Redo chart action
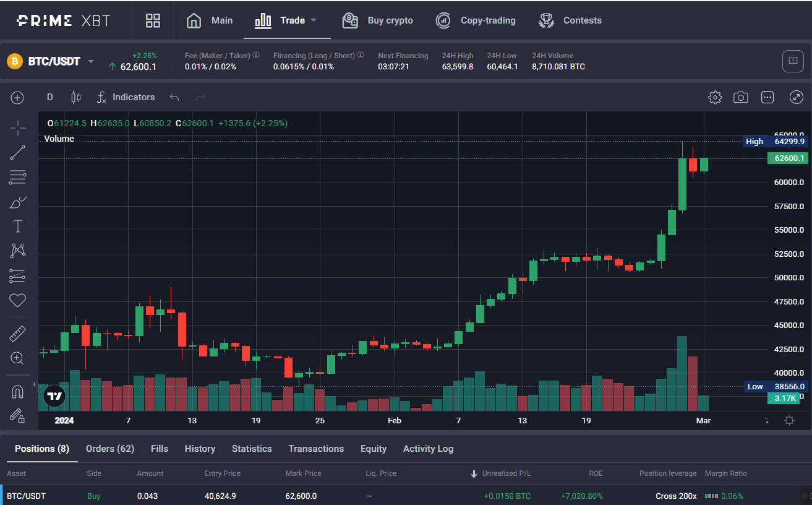 (x=200, y=97)
